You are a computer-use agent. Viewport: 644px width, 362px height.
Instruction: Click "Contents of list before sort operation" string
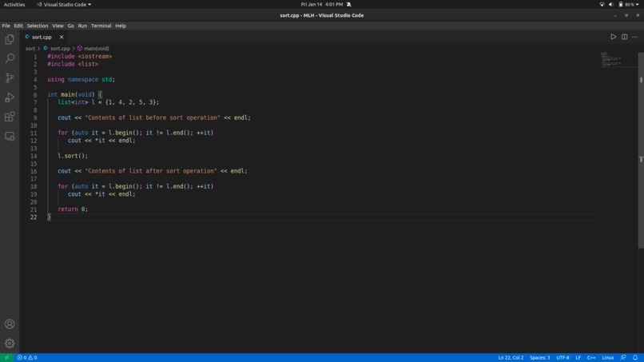153,117
